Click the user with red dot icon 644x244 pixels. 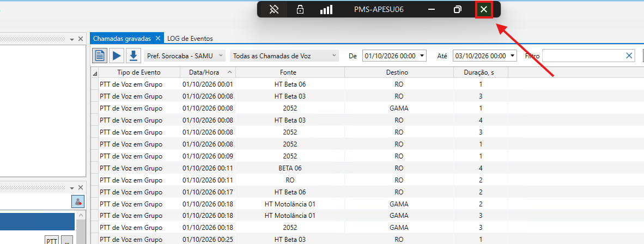77,202
